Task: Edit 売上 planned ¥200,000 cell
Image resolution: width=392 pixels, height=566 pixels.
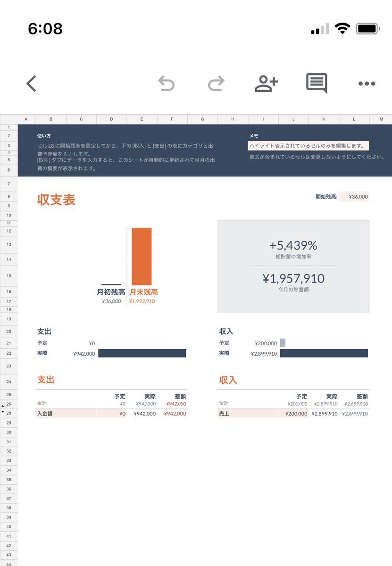Action: pos(293,414)
